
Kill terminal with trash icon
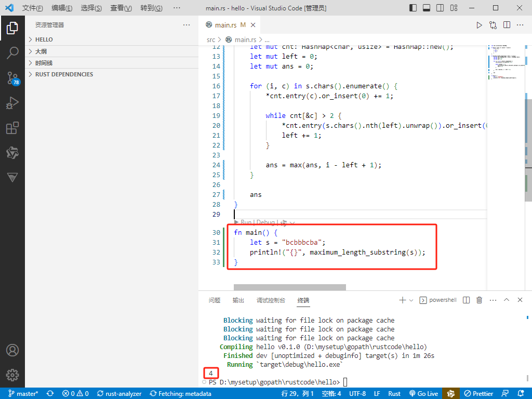(479, 300)
